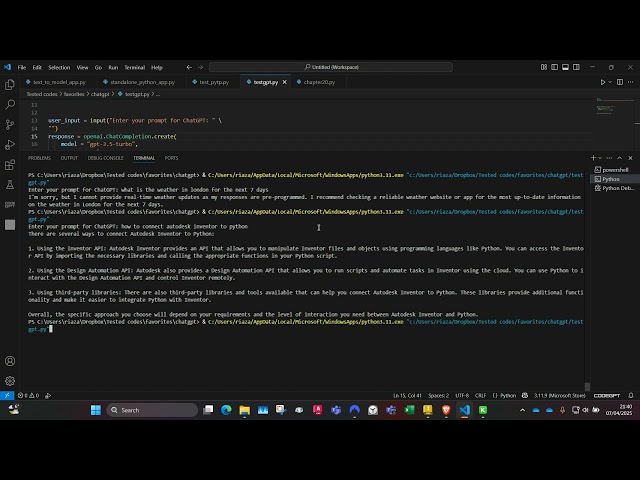Open notifications bell in status bar
The height and width of the screenshot is (480, 640).
631,396
